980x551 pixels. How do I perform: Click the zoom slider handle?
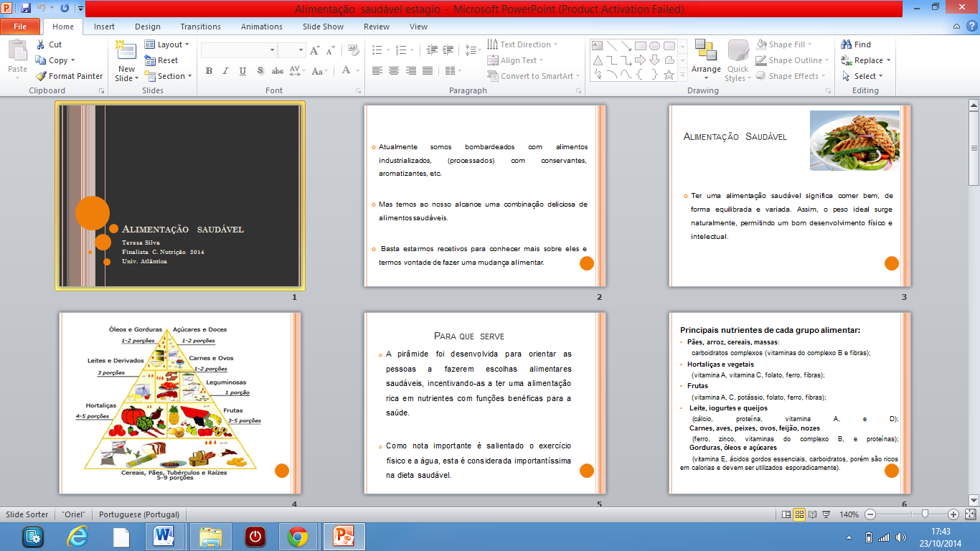click(x=925, y=514)
